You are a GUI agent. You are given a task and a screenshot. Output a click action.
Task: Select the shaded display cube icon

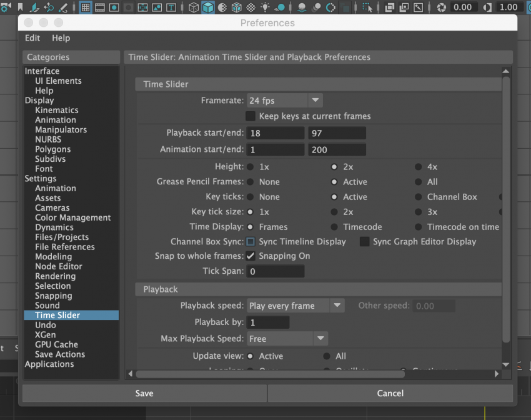click(207, 7)
